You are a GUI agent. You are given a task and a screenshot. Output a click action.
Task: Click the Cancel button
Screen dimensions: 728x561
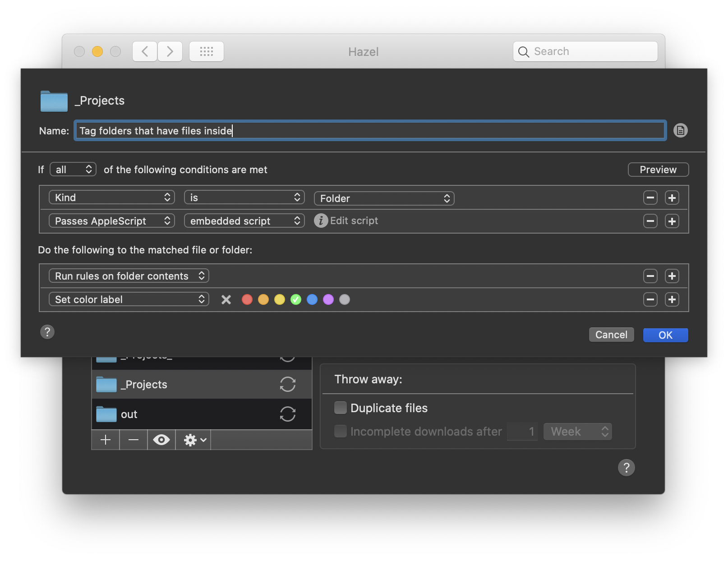point(611,335)
